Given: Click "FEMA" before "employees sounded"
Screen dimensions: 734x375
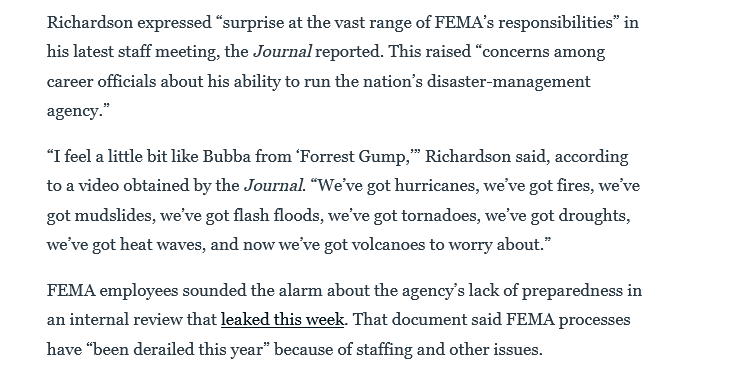Looking at the screenshot, I should tap(71, 291).
